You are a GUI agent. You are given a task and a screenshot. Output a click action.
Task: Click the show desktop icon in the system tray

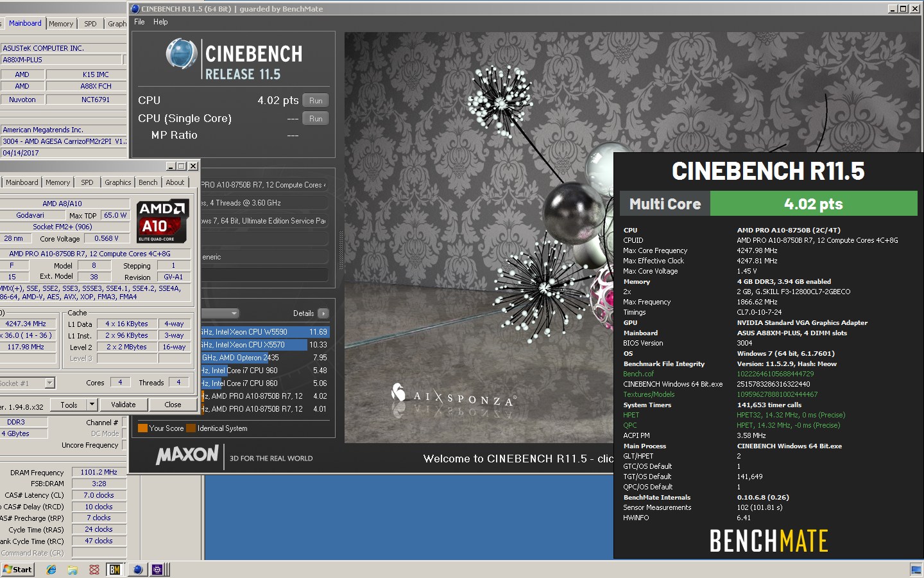[916, 570]
